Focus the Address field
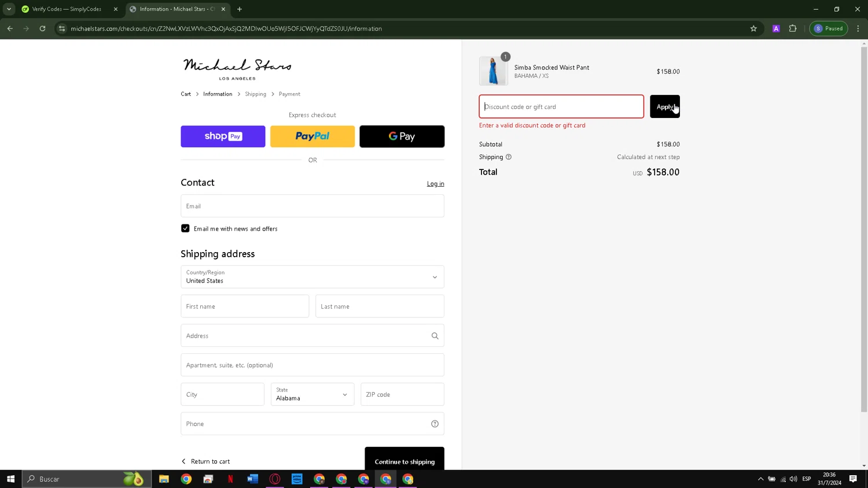Image resolution: width=868 pixels, height=488 pixels. (312, 336)
